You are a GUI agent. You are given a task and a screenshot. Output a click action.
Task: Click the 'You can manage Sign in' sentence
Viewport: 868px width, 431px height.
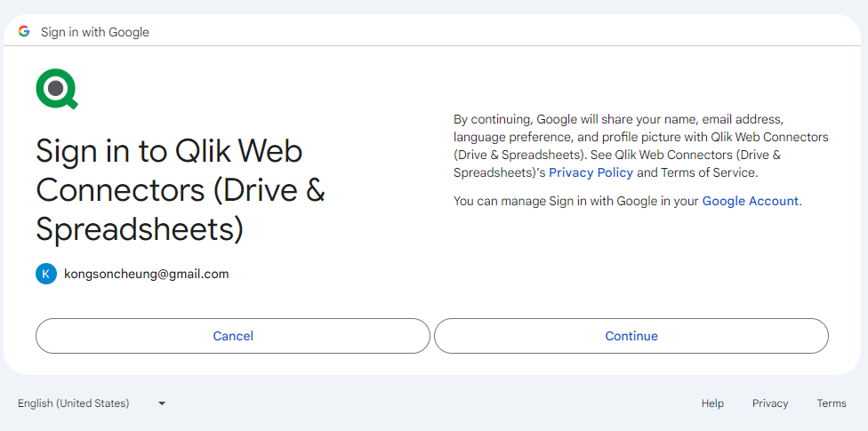pyautogui.click(x=628, y=201)
